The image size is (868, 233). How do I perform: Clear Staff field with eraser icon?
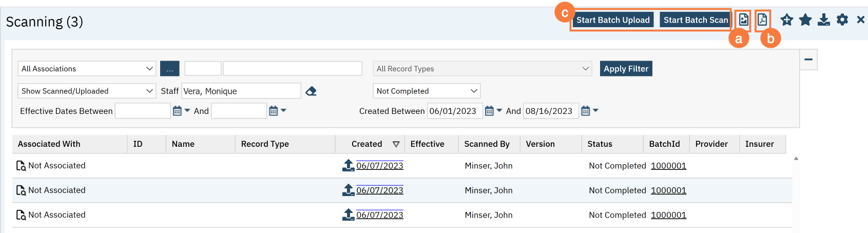(x=311, y=91)
